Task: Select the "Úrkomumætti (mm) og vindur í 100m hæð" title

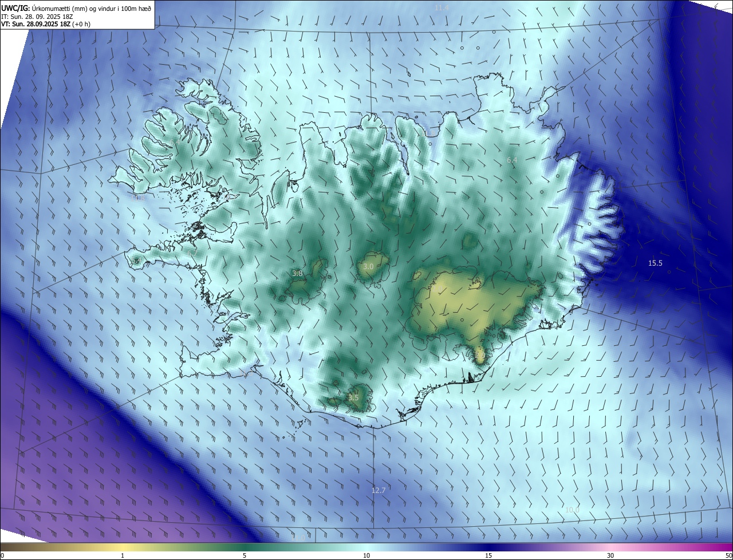Action: (92, 7)
